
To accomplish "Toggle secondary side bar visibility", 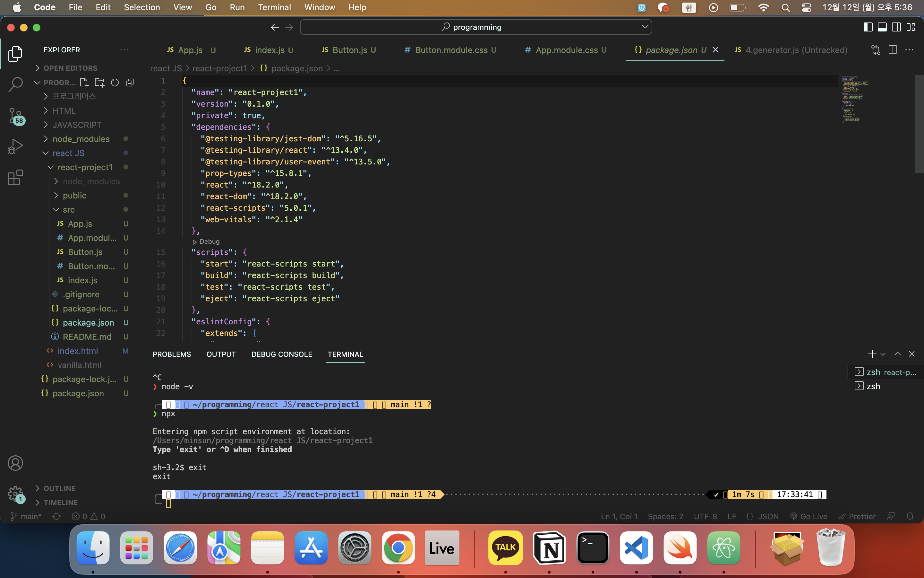I will pos(896,27).
